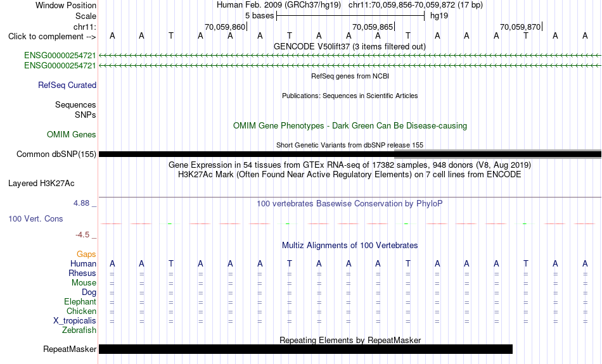Image resolution: width=602 pixels, height=364 pixels.
Task: Select the RepeatMasker track label
Action: coord(70,349)
